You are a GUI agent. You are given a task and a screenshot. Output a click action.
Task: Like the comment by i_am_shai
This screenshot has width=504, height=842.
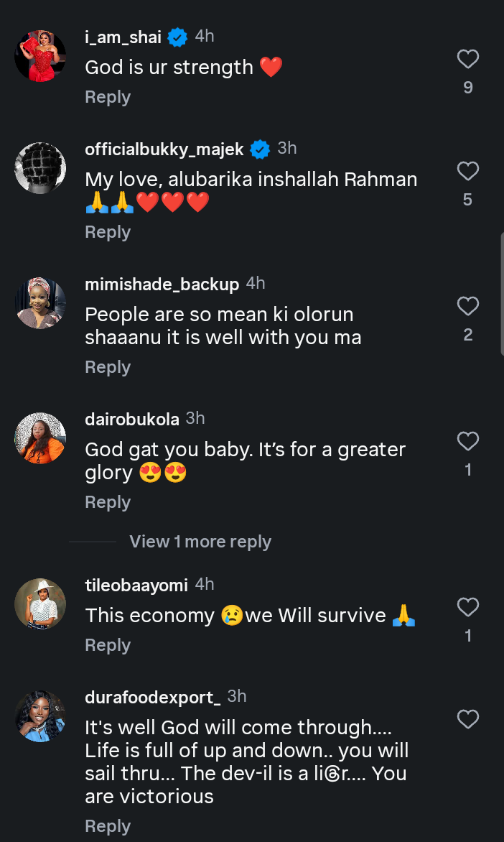pos(467,59)
